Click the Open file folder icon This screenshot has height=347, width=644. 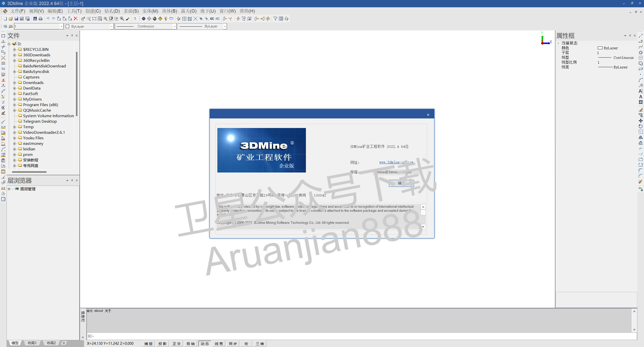coord(11,19)
